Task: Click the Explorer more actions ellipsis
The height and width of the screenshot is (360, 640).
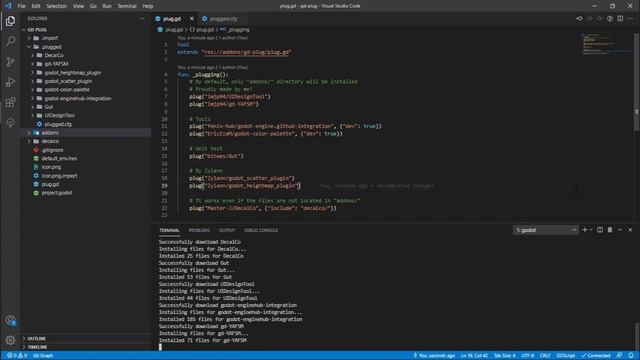Action: 142,18
